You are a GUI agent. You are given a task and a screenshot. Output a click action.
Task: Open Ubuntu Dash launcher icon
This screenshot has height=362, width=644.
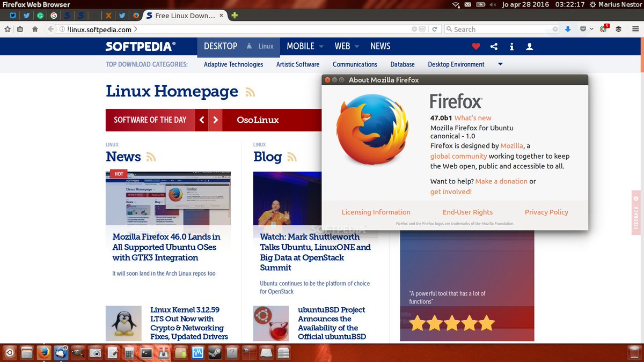tap(9, 352)
